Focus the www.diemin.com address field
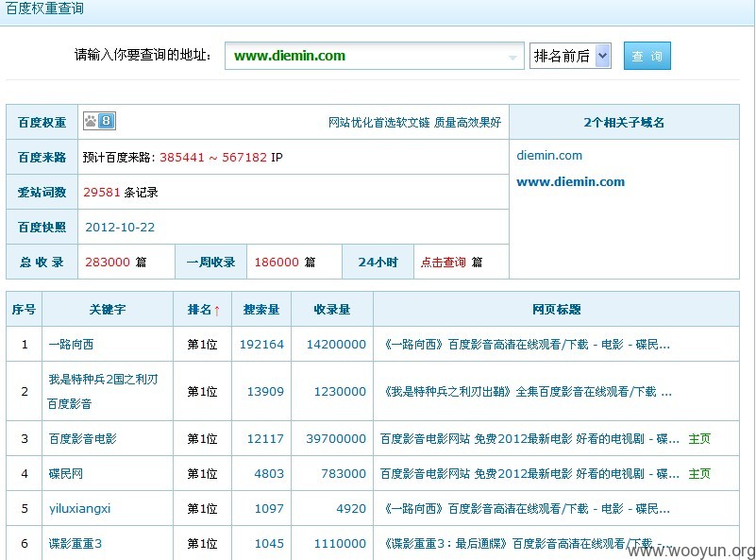The image size is (756, 560). [374, 56]
